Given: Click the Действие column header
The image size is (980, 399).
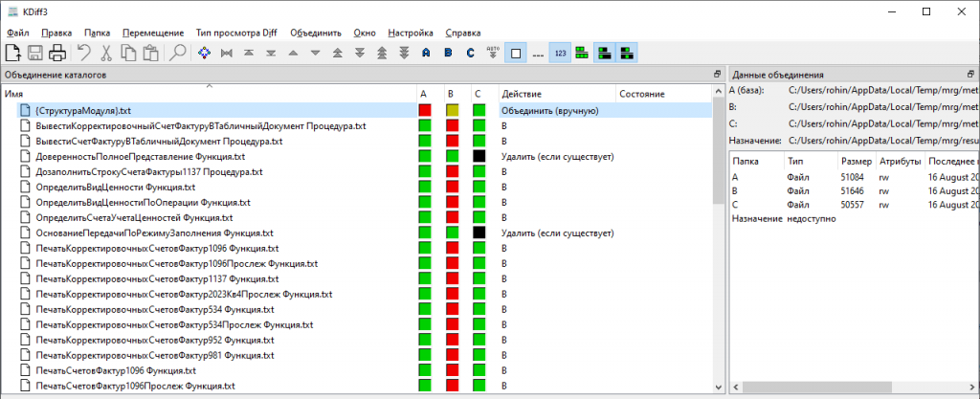Looking at the screenshot, I should pyautogui.click(x=557, y=94).
